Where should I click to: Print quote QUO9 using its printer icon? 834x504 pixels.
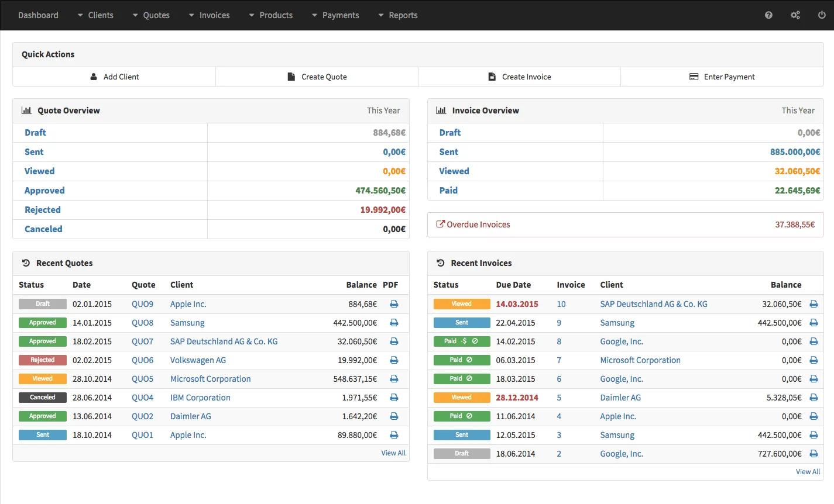pyautogui.click(x=393, y=303)
